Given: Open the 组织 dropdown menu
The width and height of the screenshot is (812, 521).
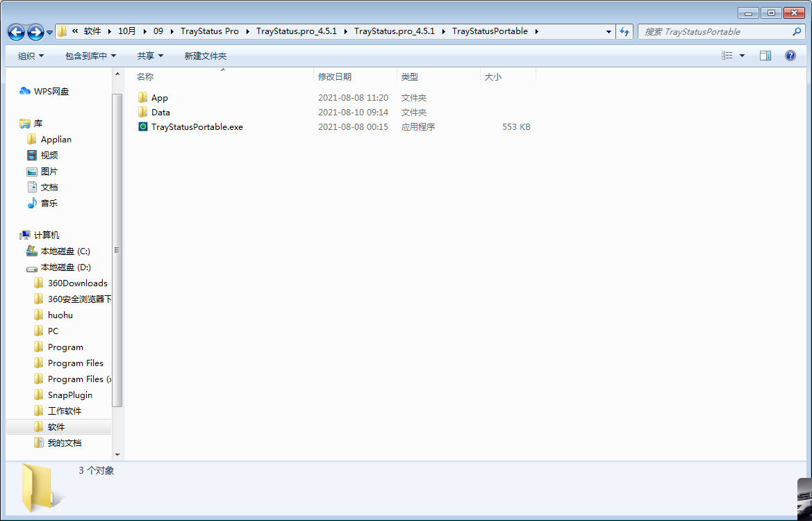Looking at the screenshot, I should (x=31, y=56).
